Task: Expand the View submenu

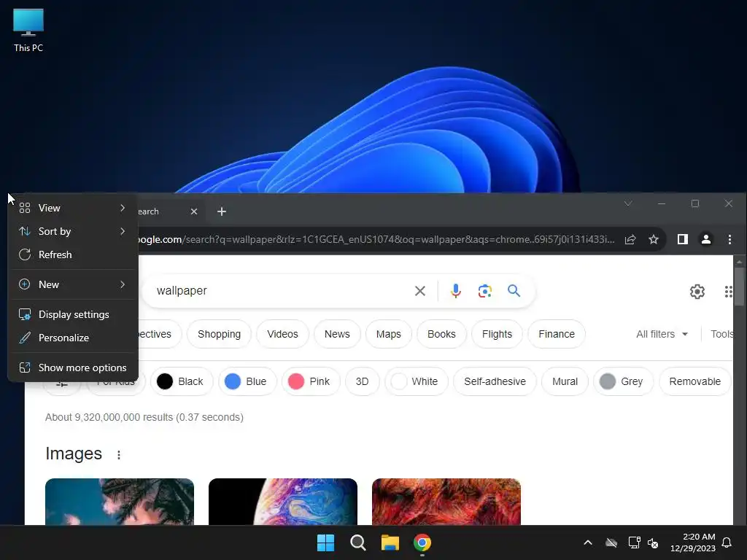Action: coord(72,208)
